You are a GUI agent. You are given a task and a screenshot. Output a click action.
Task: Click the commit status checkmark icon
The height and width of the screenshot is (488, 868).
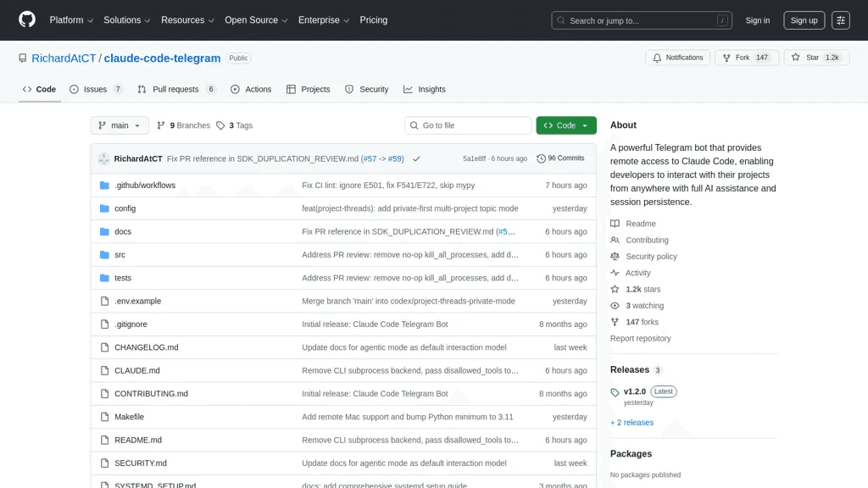pyautogui.click(x=416, y=158)
